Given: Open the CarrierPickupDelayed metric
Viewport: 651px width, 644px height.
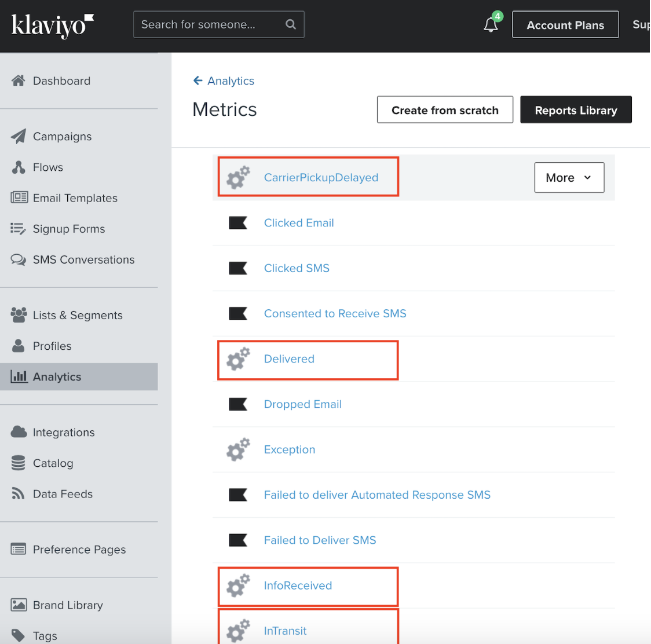Looking at the screenshot, I should [x=321, y=177].
